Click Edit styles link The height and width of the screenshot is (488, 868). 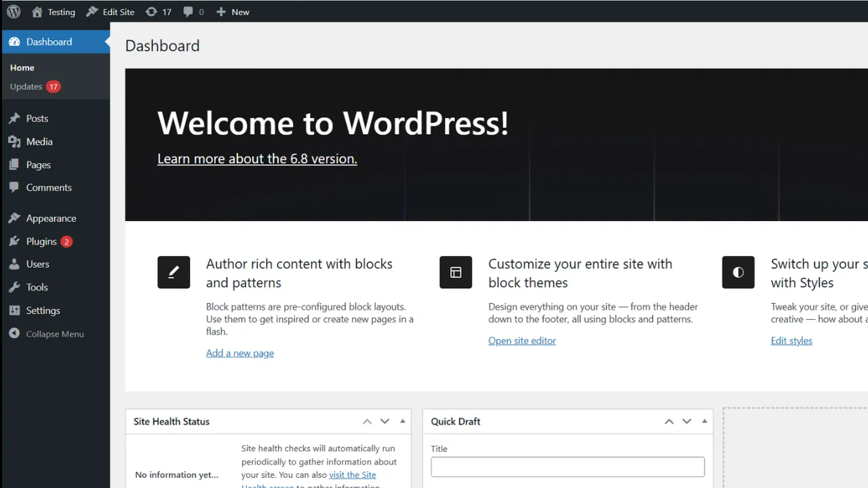pos(791,341)
